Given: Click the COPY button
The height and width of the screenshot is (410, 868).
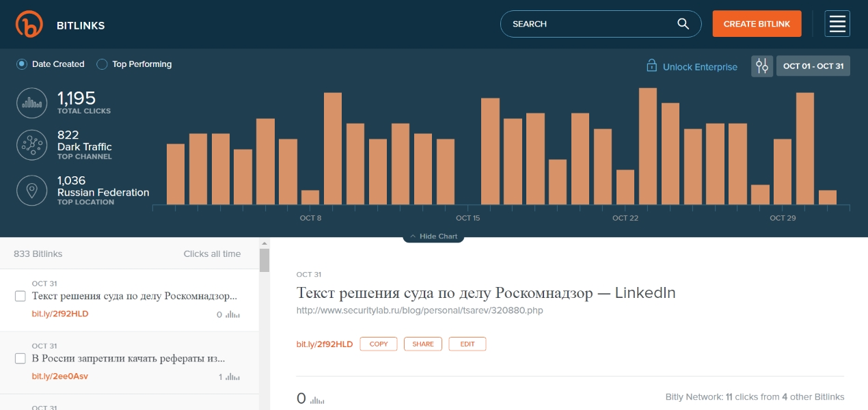Looking at the screenshot, I should click(x=379, y=344).
